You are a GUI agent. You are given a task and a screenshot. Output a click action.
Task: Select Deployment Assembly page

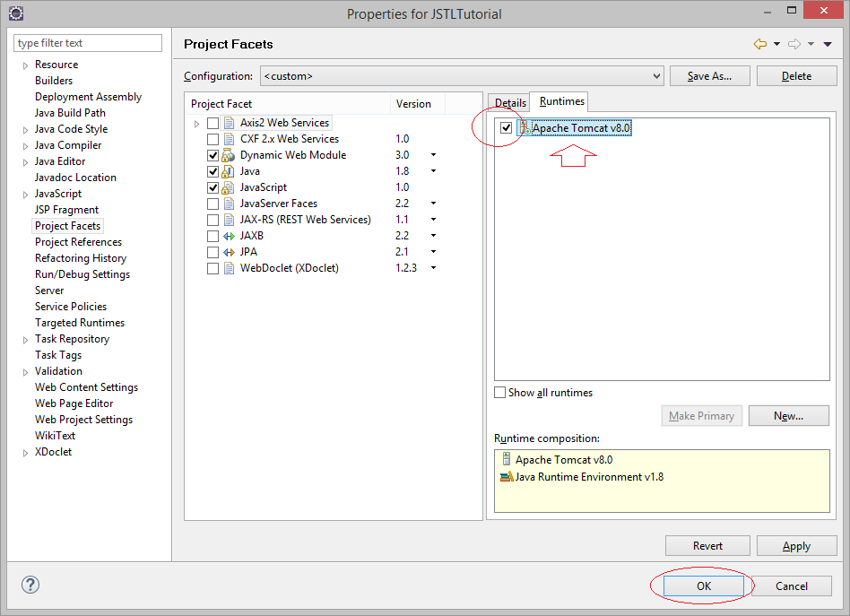pos(89,97)
